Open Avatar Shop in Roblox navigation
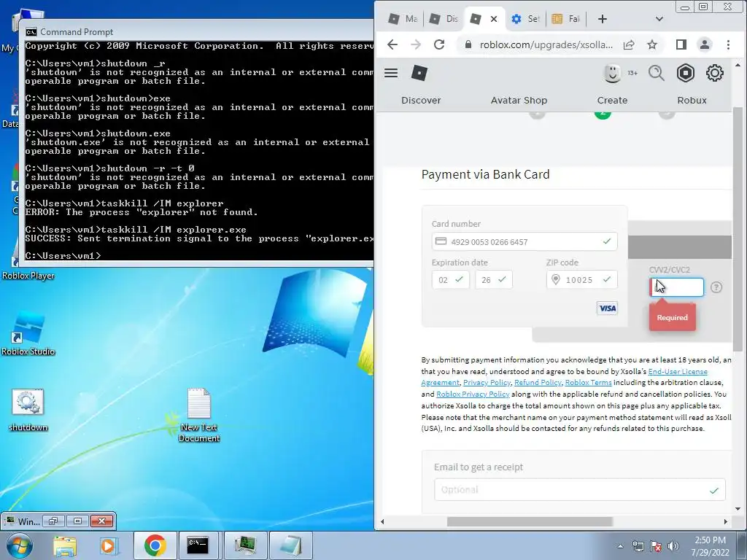This screenshot has width=747, height=560. [x=519, y=100]
